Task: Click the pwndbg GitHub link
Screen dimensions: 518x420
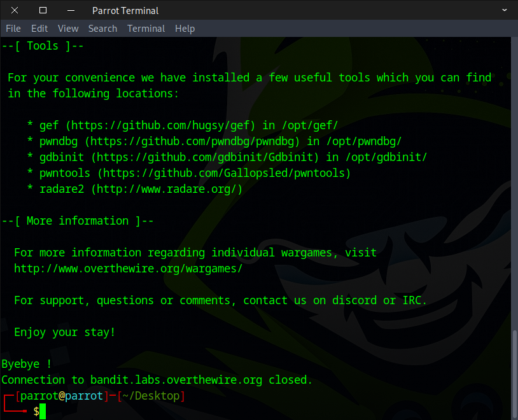Action: 195,141
